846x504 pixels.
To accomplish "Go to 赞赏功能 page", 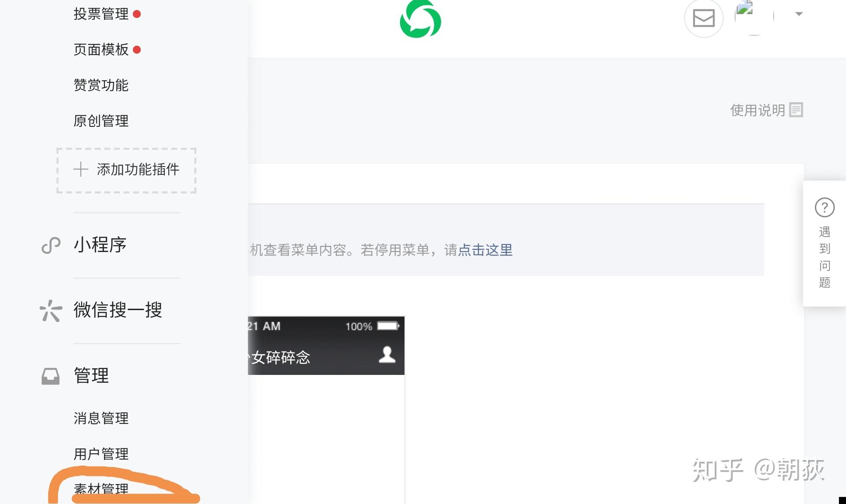I will [x=101, y=85].
